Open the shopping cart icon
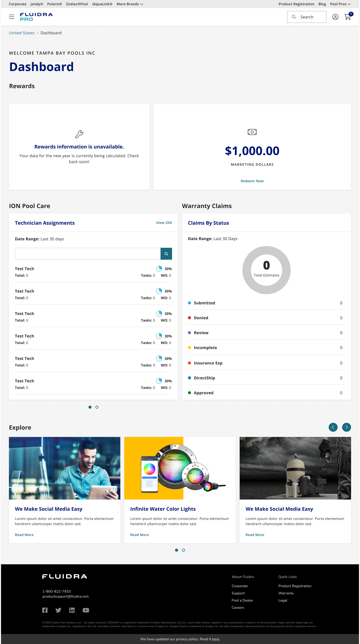360x644 pixels. (347, 17)
